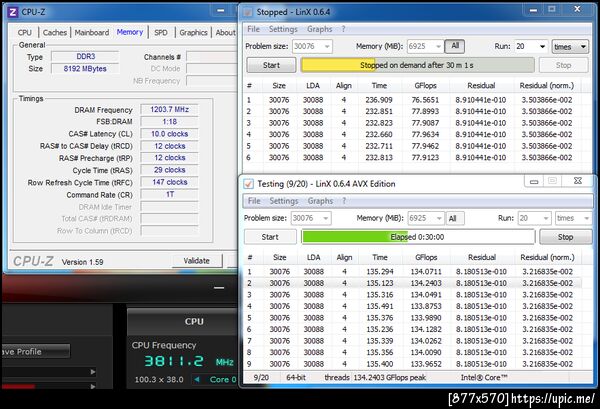This screenshot has height=409, width=600.
Task: Click All button in LinX AVX Edition
Action: coord(455,218)
